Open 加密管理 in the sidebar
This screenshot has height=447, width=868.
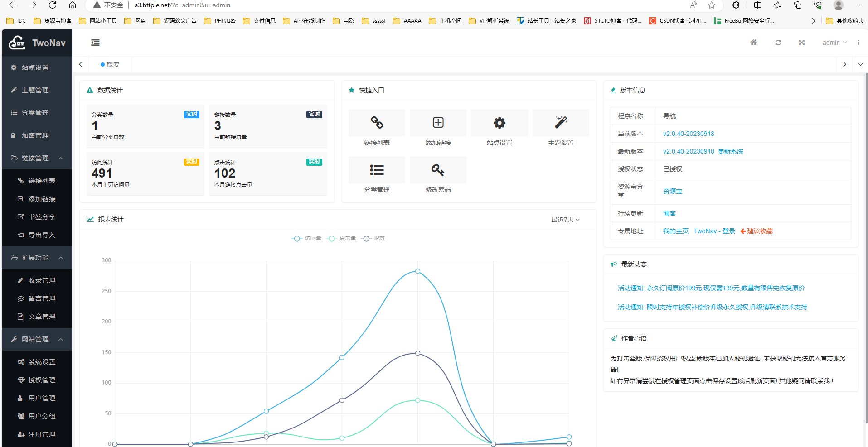(x=37, y=135)
